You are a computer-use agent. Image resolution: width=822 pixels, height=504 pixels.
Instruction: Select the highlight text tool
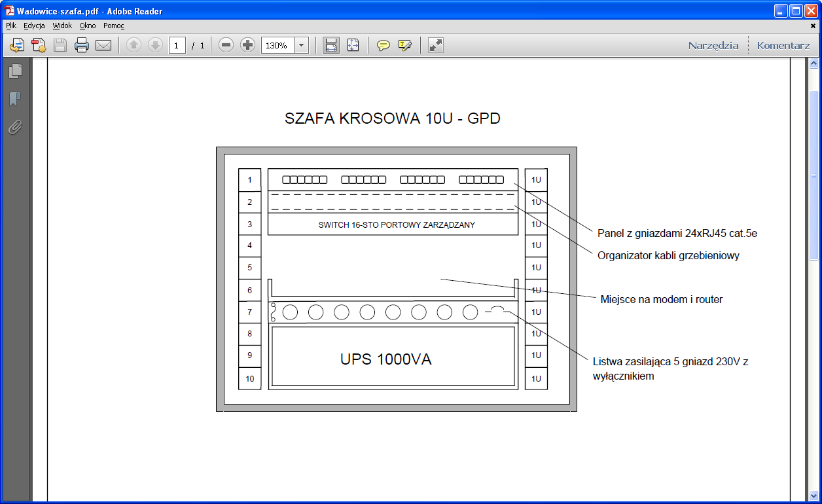(x=405, y=45)
